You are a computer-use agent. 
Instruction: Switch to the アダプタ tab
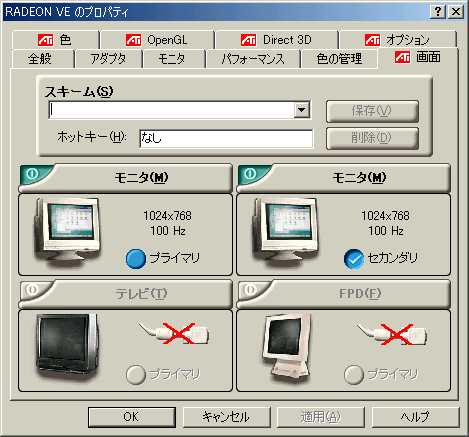pyautogui.click(x=108, y=59)
